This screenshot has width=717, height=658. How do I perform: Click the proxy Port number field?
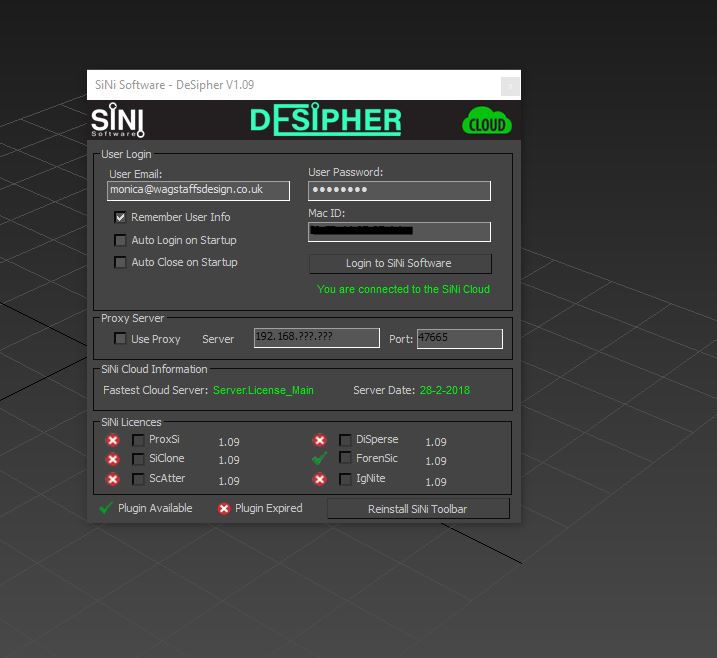tap(459, 339)
